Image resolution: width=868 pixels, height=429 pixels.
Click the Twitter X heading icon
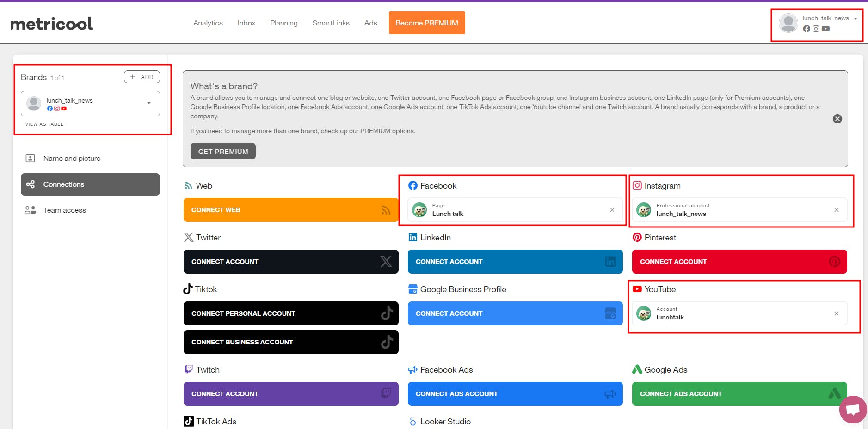189,237
